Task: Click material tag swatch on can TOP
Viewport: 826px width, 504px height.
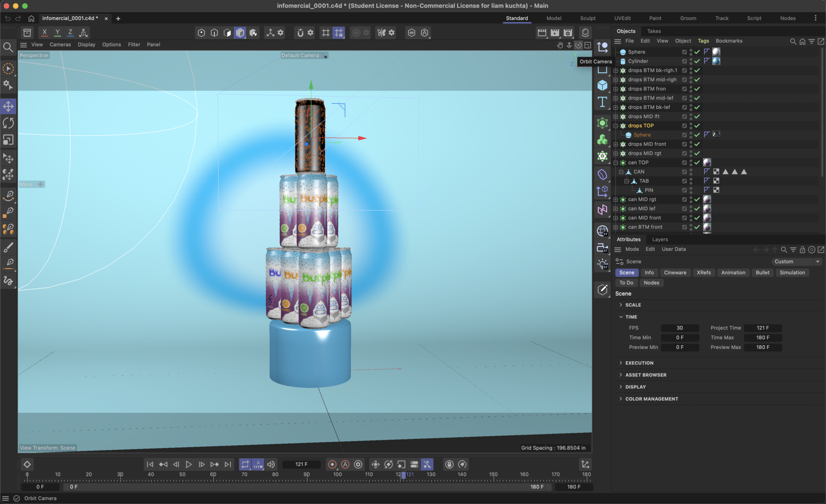Action: (x=707, y=163)
